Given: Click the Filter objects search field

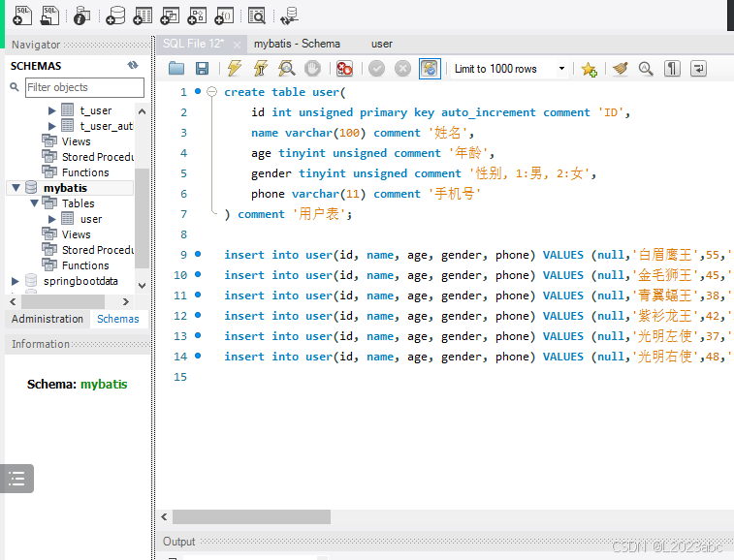Looking at the screenshot, I should pos(84,87).
